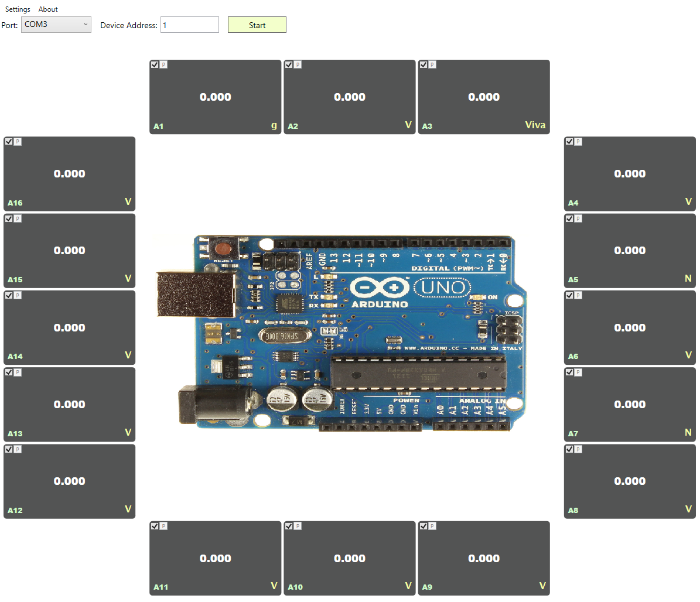Click the Device Address input field

click(x=189, y=25)
